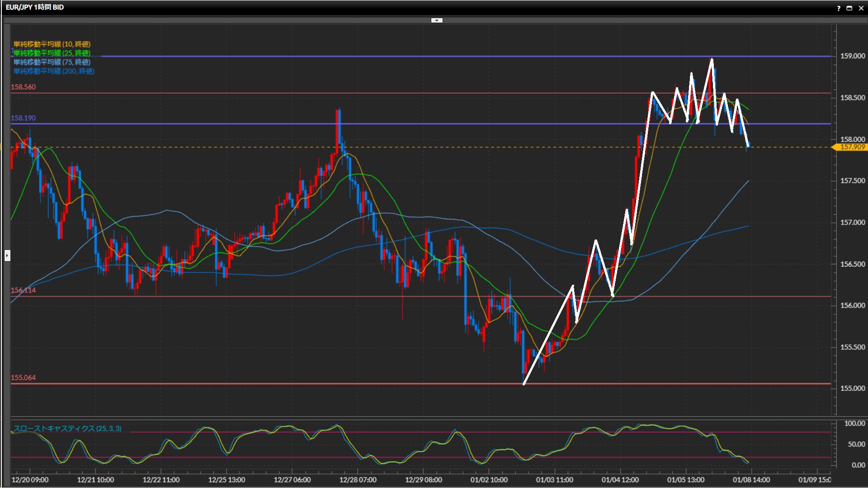Screen dimensions: 868x488
Task: Click the 01/05 13:00 time axis label
Action: tap(685, 480)
